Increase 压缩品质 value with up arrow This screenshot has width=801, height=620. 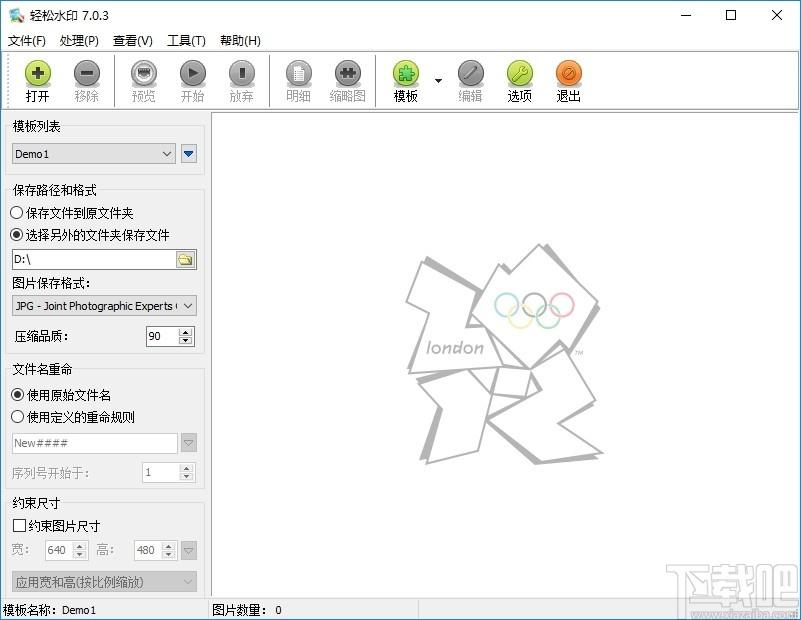point(186,332)
